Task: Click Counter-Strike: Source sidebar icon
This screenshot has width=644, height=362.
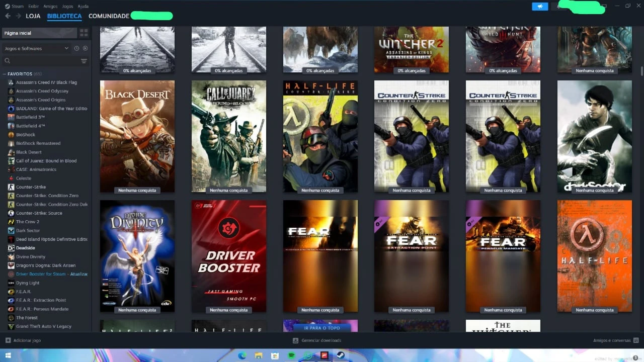Action: click(x=11, y=213)
